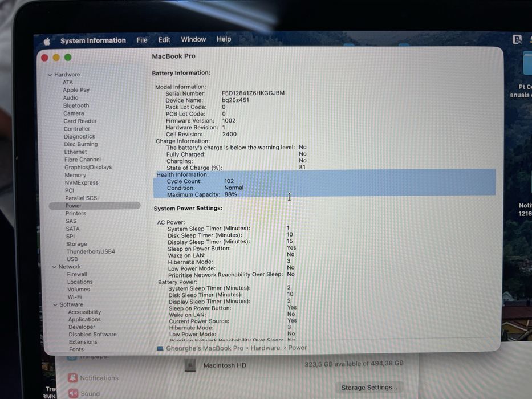Open the Edit menu

tap(164, 40)
